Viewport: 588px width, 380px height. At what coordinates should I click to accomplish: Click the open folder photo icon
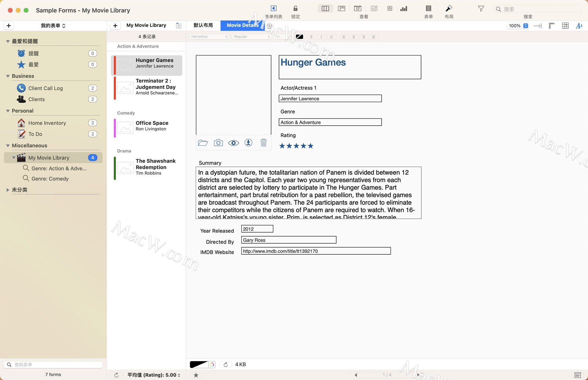(x=203, y=143)
